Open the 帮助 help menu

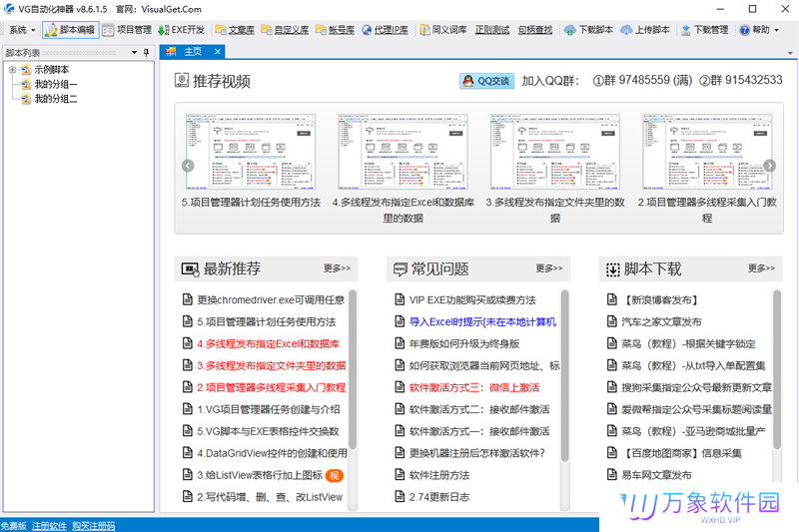click(x=759, y=30)
